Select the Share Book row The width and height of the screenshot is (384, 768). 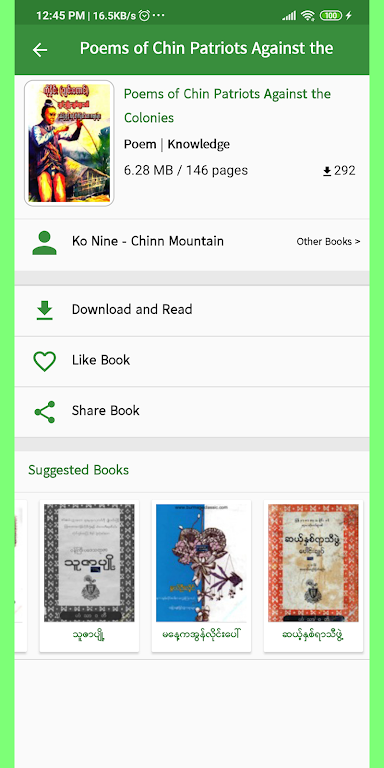(192, 411)
